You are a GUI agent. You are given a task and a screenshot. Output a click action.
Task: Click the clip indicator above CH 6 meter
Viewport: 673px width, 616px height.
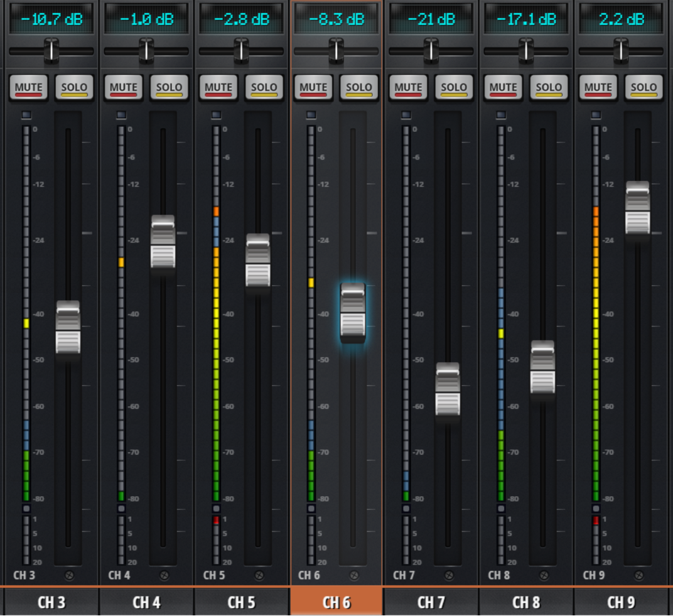311,115
